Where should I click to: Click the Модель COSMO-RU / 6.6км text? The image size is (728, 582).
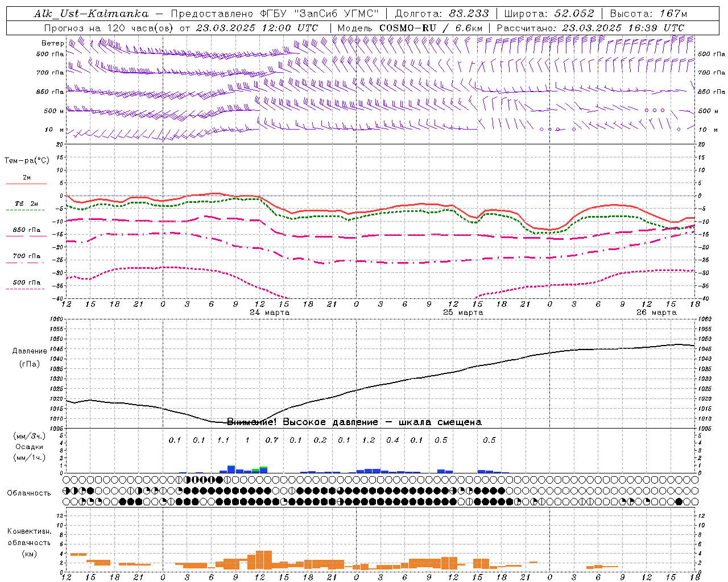[x=410, y=28]
